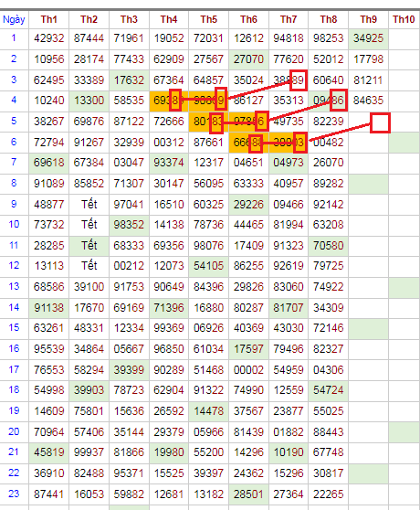The image size is (420, 510).
Task: Select value 13300 in Th2 column
Action: tap(89, 101)
